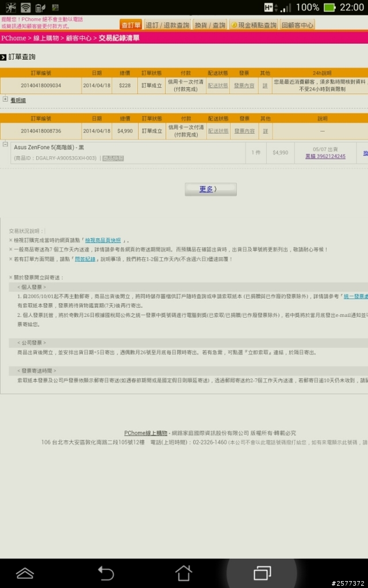This screenshot has height=588, width=368.
Task: Expand details for order 20140418009034
Action: (5, 99)
